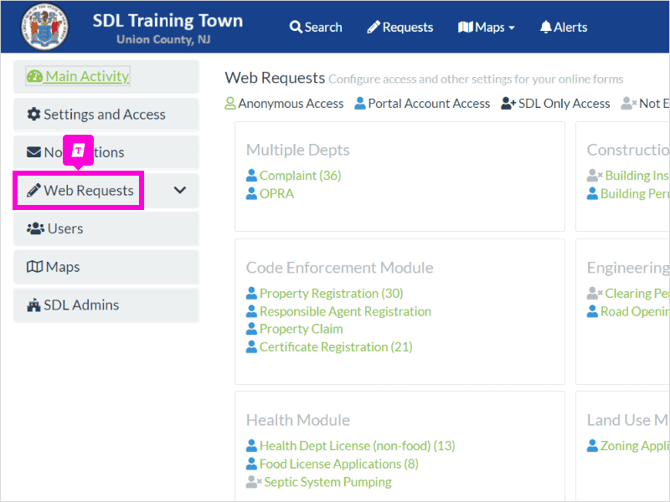Screen dimensions: 670x502
Task: Click the envelope Notifications icon
Action: [34, 152]
